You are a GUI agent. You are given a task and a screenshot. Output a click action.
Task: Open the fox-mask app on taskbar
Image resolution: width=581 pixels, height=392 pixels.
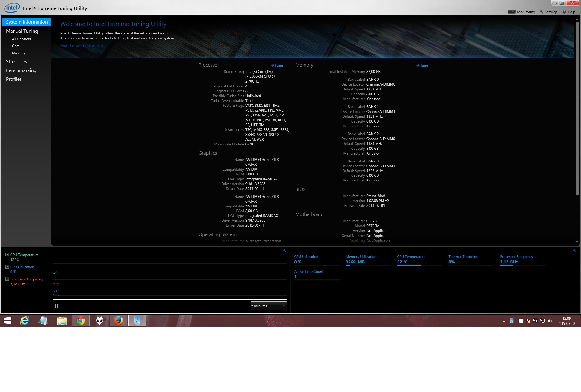click(x=100, y=321)
